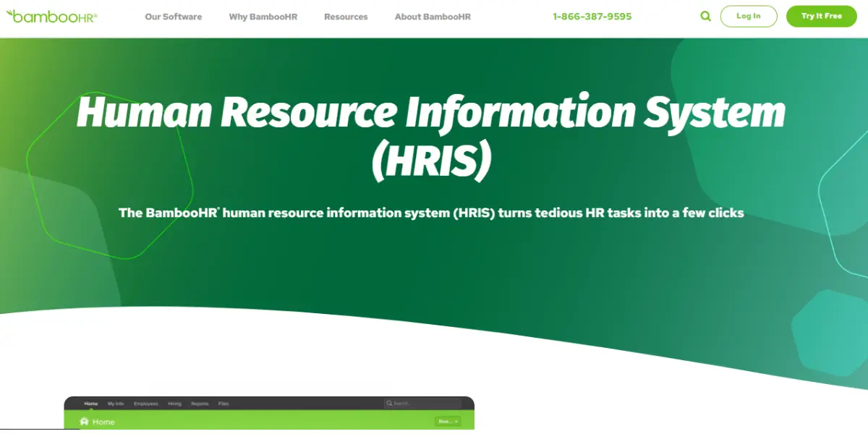The width and height of the screenshot is (868, 434).
Task: Select the Home tab in product preview
Action: tap(91, 404)
